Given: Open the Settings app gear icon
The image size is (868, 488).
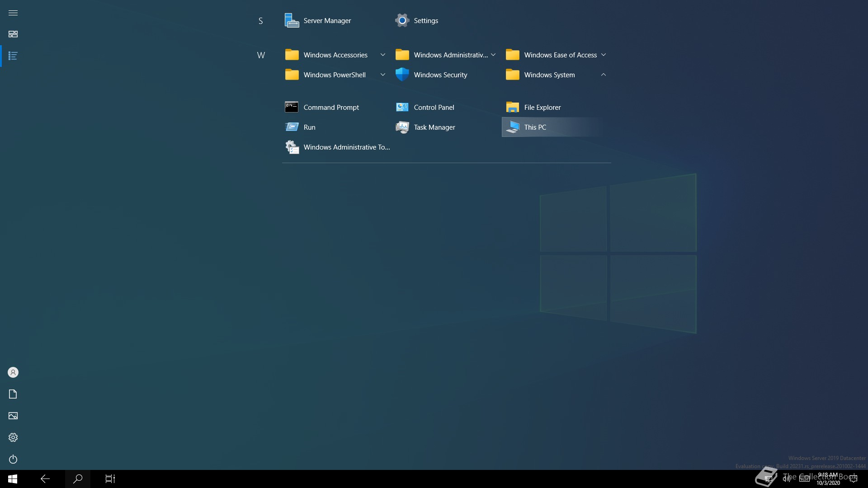Looking at the screenshot, I should click(x=402, y=20).
